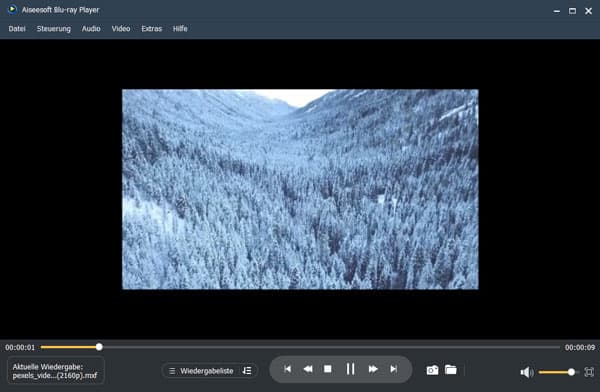Toggle fullscreen mode icon

[589, 372]
